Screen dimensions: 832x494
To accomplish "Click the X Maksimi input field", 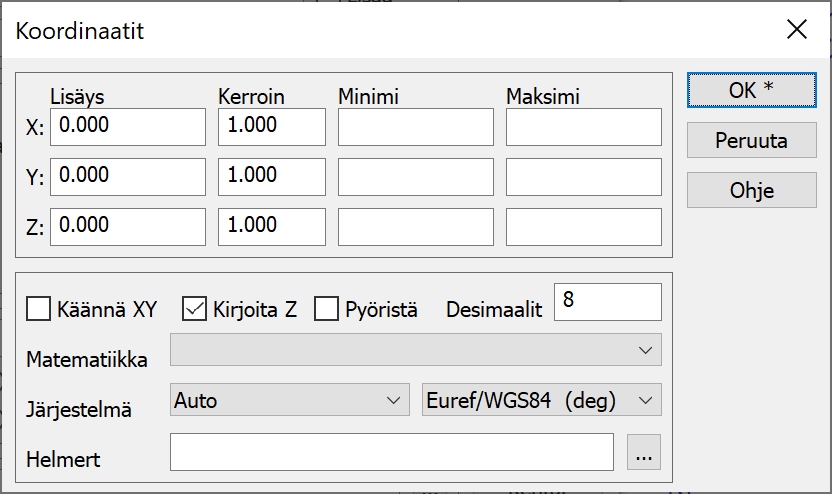I will click(583, 127).
